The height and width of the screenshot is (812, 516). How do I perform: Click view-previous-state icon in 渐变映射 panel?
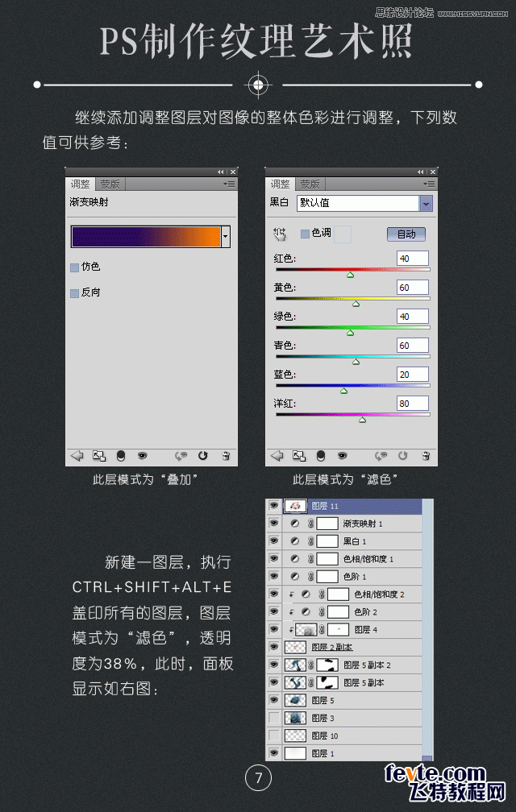(181, 456)
